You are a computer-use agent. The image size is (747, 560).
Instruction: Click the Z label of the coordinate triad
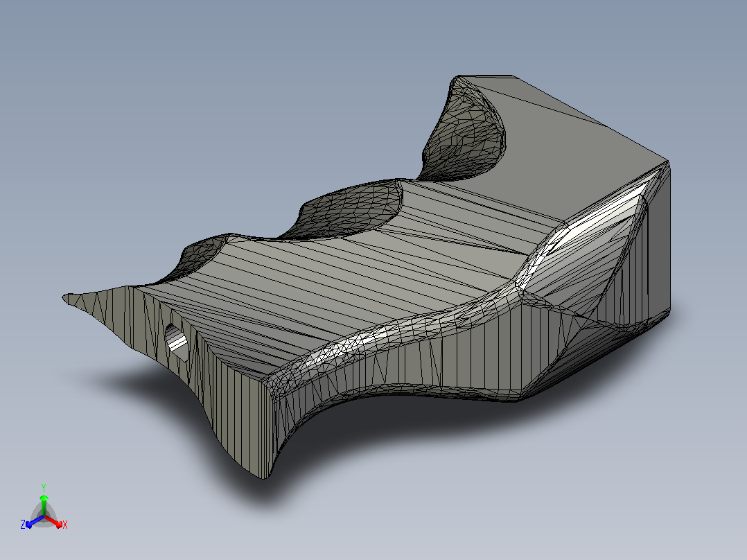22,525
